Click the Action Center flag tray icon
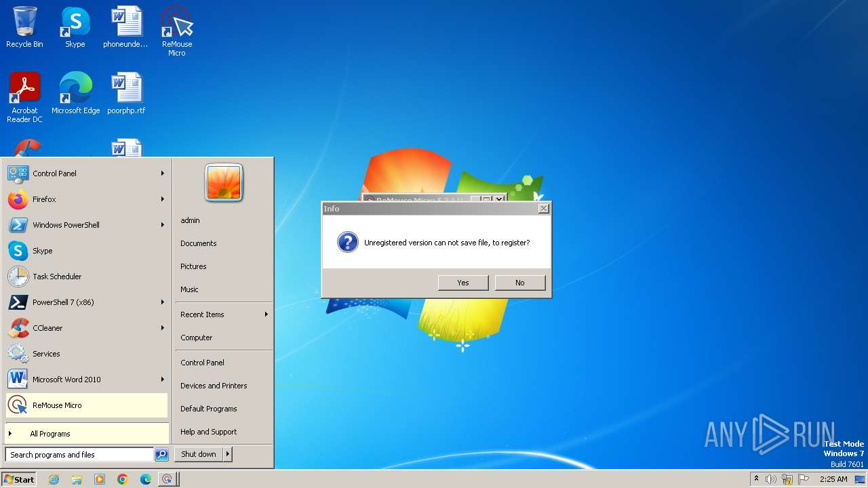868x488 pixels. [x=804, y=479]
